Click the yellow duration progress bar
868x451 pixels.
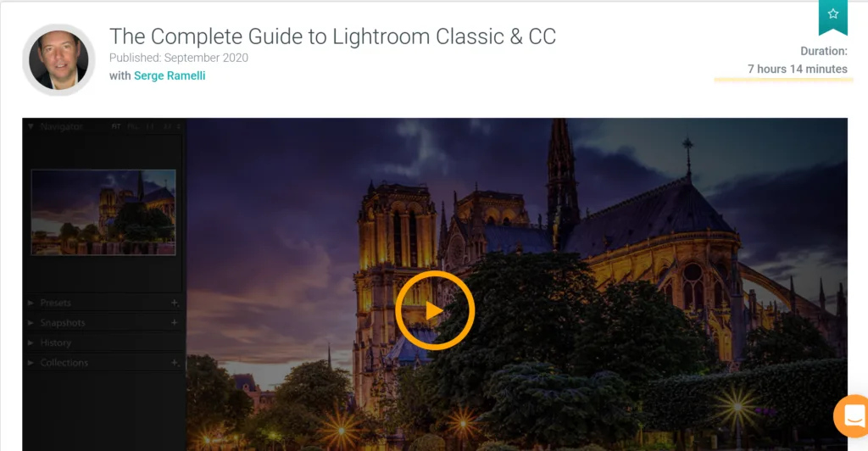783,80
